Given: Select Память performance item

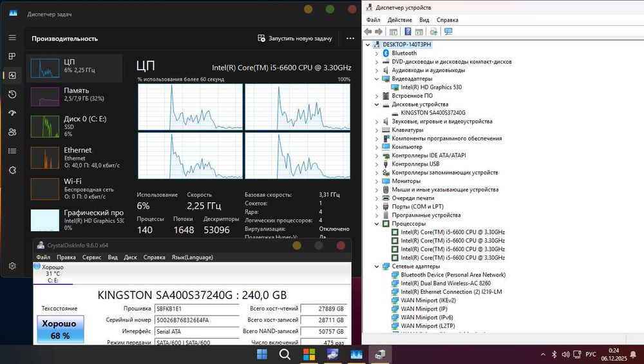Looking at the screenshot, I should click(x=75, y=96).
